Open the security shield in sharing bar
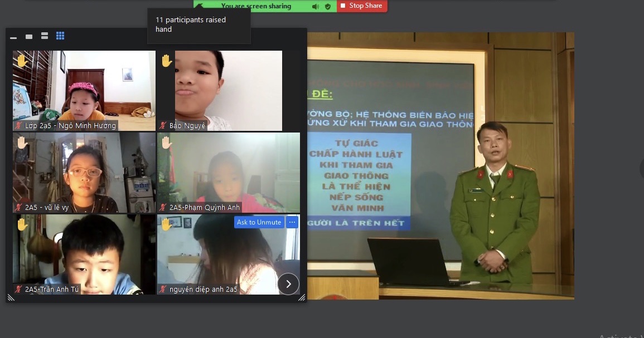 [328, 6]
